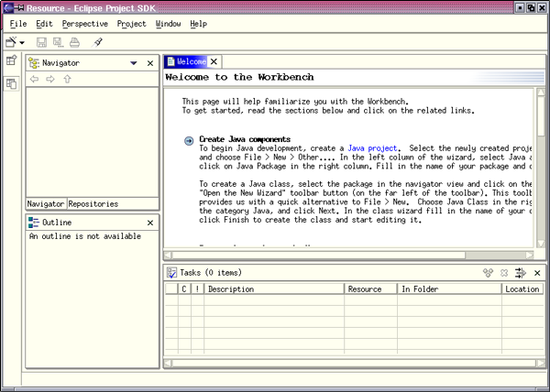Select the Resource perspective icon in sidebar

click(x=11, y=83)
